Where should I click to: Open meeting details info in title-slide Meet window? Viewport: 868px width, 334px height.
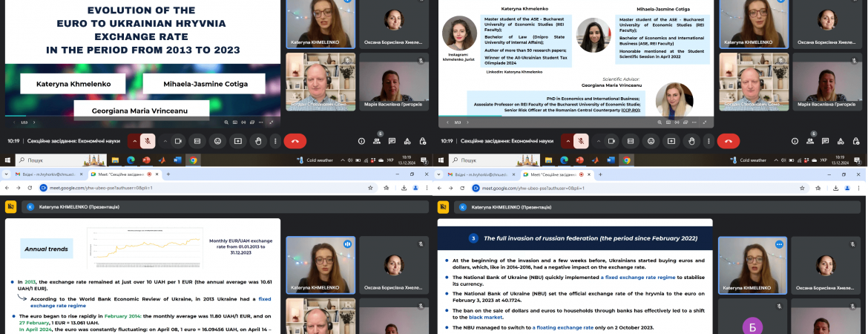click(361, 141)
